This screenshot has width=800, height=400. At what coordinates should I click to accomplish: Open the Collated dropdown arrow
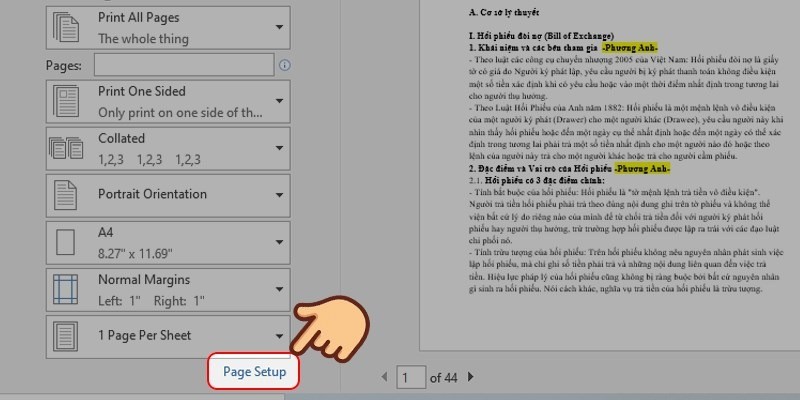coord(279,148)
